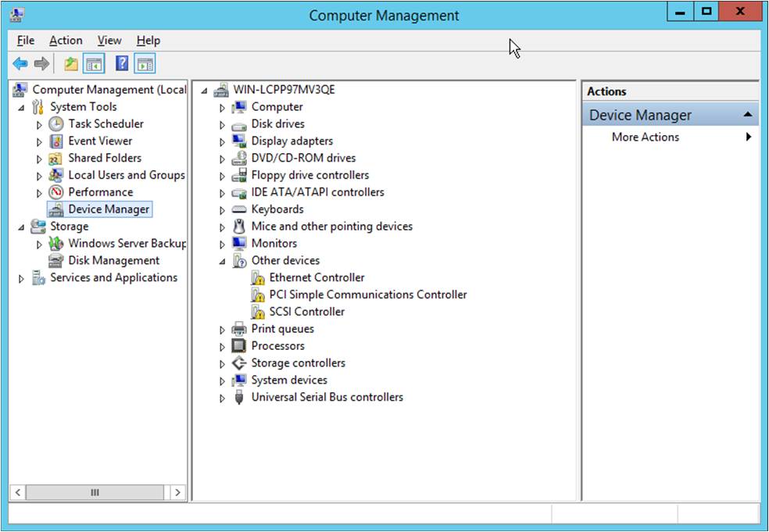Toggle the Show/Hide Action Pane button
This screenshot has width=769, height=532.
coord(145,64)
